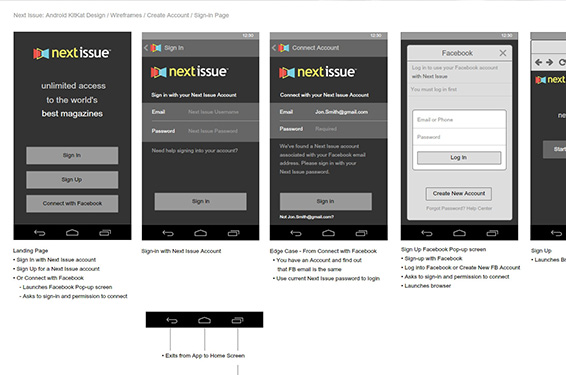Viewport: 566px width, 375px height.
Task: Click 'Sign in with your Next Issue Account' heading
Action: click(194, 95)
